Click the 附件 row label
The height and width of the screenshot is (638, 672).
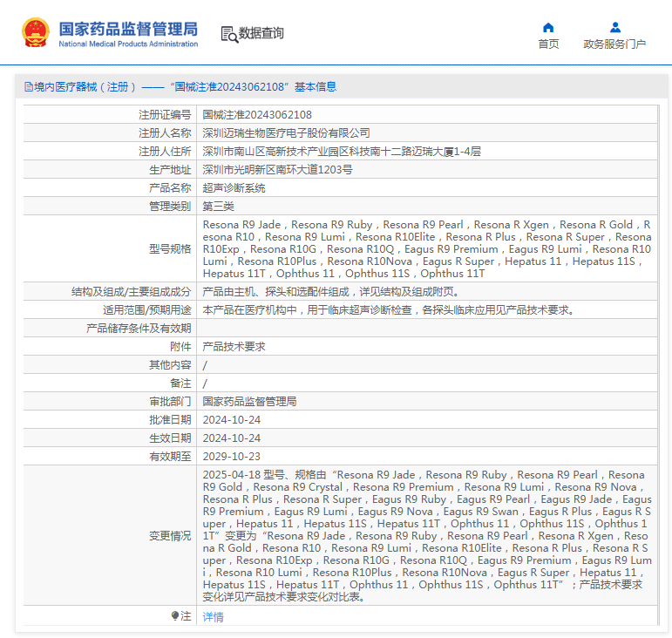(180, 347)
